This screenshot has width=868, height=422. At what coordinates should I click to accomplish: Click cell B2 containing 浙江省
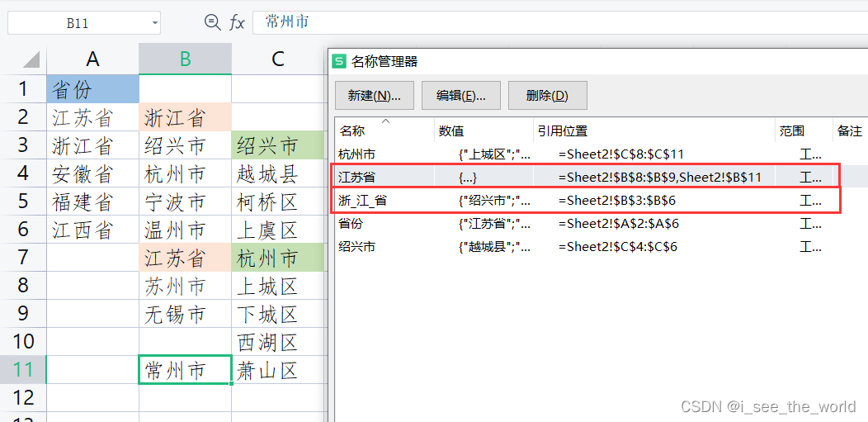click(x=186, y=116)
